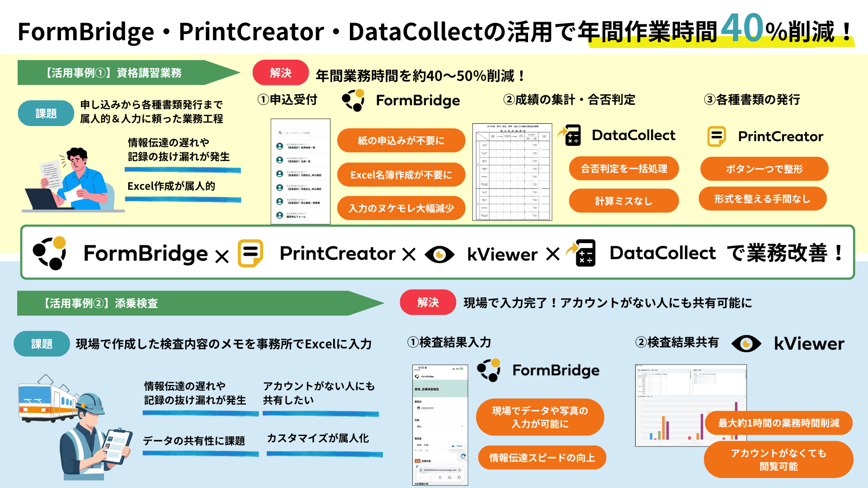Click the 現場で作成した検査内容のメモを事務所でExcelに入力 text

[224, 344]
